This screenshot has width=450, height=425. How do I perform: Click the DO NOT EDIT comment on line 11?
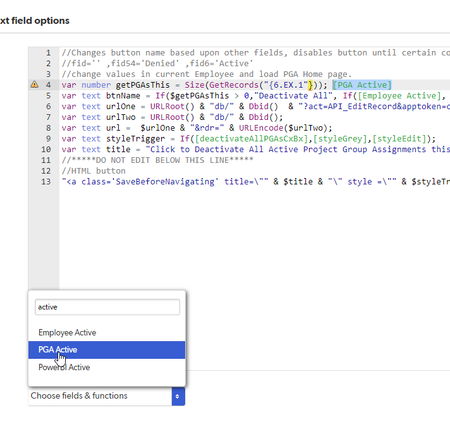click(157, 160)
